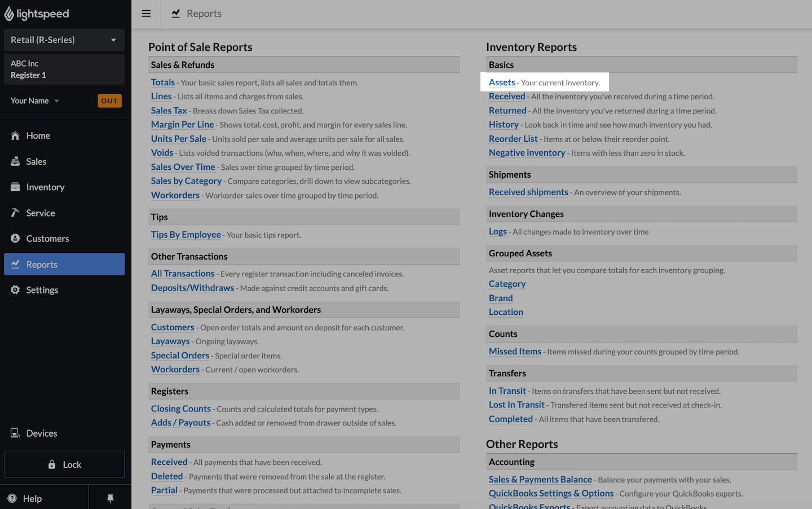Open the Partial payments report
The height and width of the screenshot is (509, 812).
pyautogui.click(x=164, y=490)
